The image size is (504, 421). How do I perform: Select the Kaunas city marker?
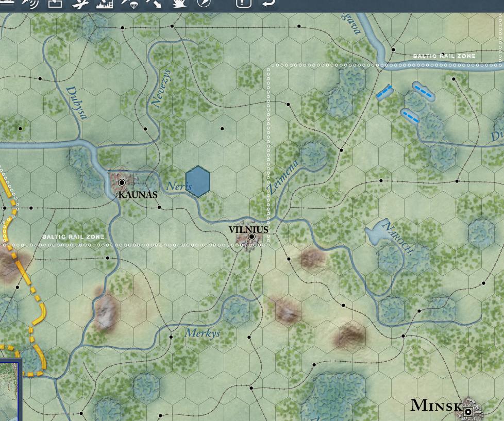[122, 183]
